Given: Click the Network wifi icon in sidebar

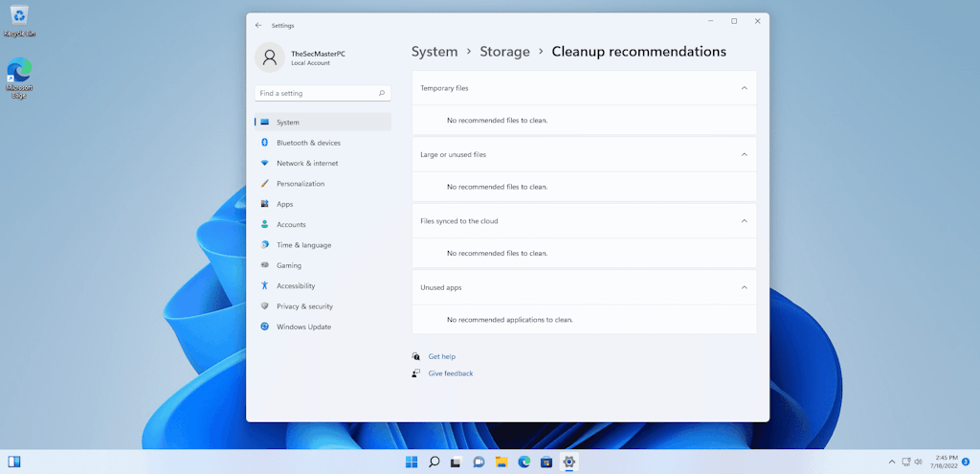Looking at the screenshot, I should (x=264, y=163).
